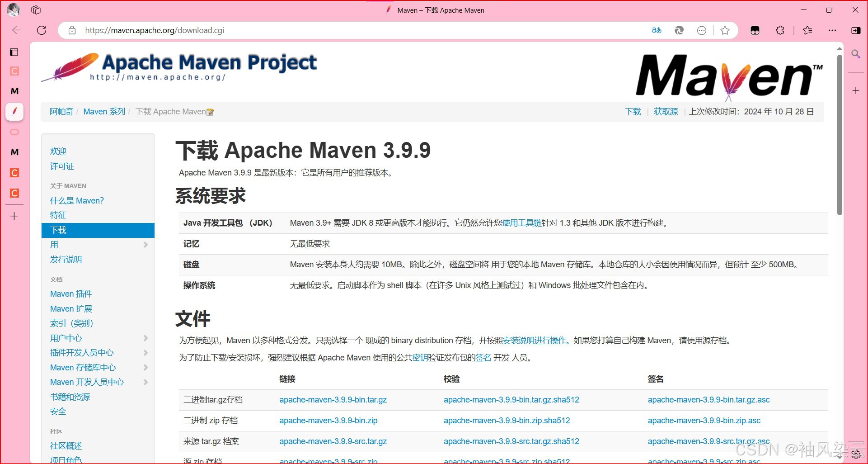Click the translate page icon
868x464 pixels.
657,30
